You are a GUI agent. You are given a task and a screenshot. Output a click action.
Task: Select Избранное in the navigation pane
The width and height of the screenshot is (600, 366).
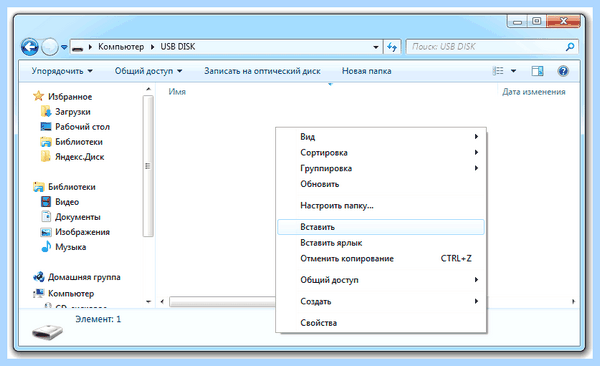[x=70, y=96]
